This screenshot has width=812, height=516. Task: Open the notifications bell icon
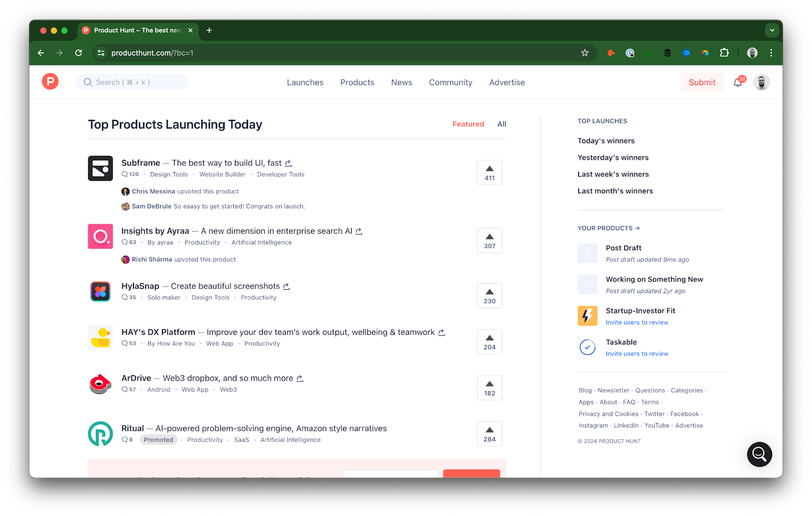(738, 82)
